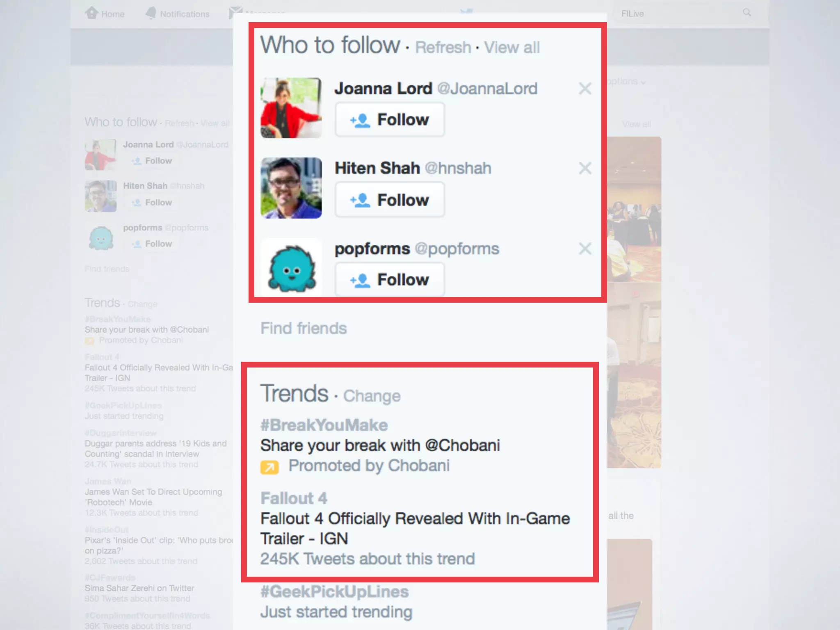Follow popforms account
The width and height of the screenshot is (840, 630).
(x=390, y=280)
